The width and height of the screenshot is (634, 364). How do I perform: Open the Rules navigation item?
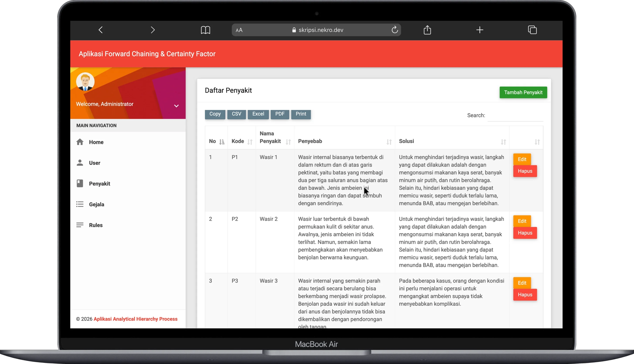[x=128, y=225]
